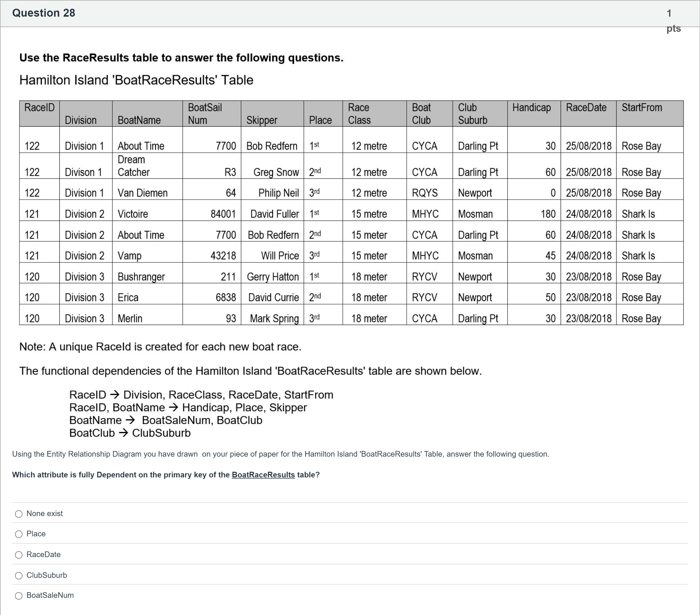Image resolution: width=700 pixels, height=615 pixels.
Task: Click the StartFrom column header
Action: (641, 108)
